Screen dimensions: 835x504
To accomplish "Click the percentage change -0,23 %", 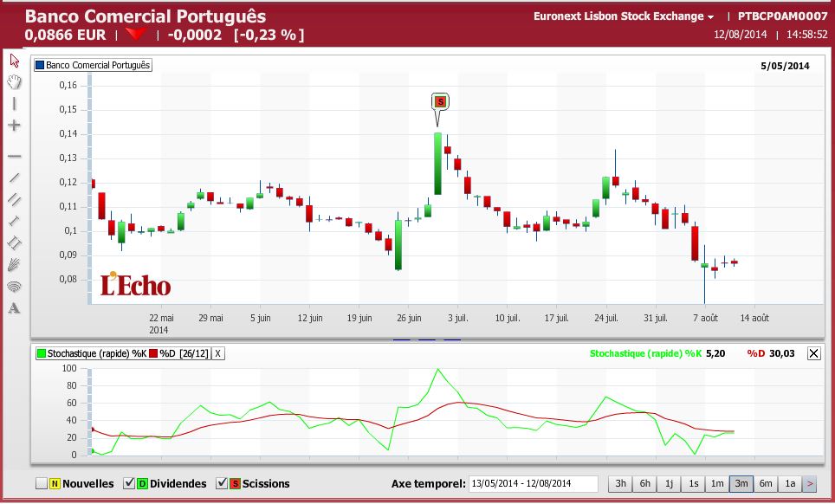I will [269, 36].
